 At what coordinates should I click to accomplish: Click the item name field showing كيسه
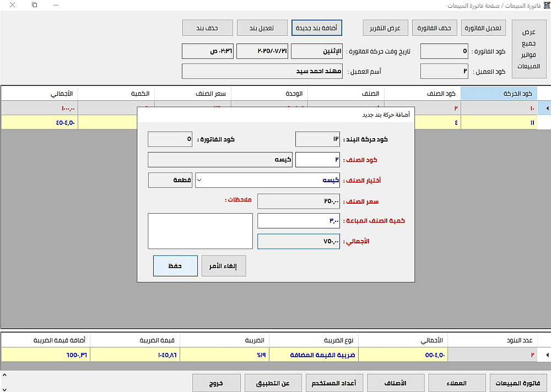point(220,160)
